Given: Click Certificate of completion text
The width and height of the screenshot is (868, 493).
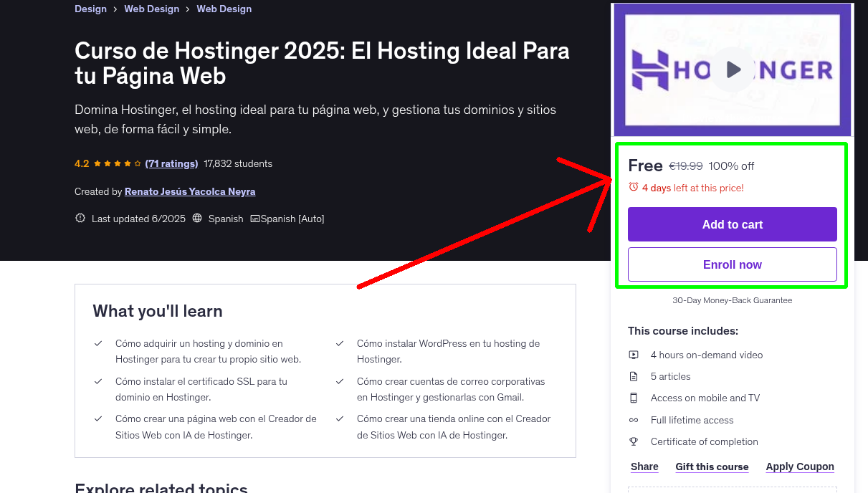Looking at the screenshot, I should click(x=705, y=441).
